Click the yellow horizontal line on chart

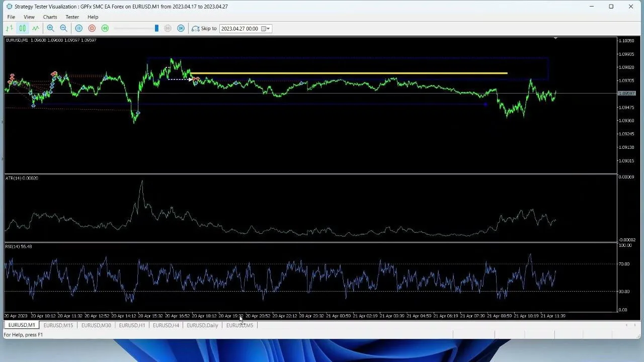click(349, 73)
